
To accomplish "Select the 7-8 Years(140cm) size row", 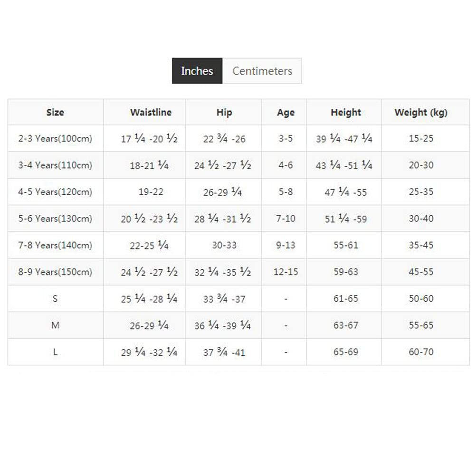I will click(x=238, y=245).
